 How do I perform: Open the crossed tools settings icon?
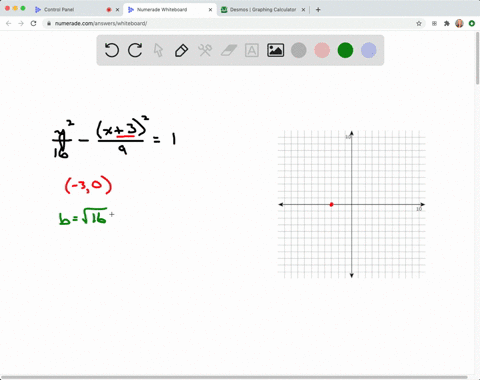click(x=205, y=50)
